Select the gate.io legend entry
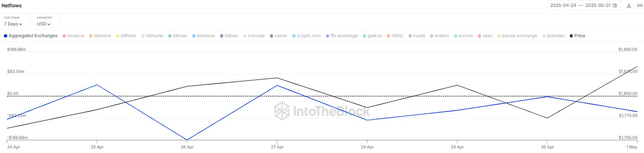 372,36
